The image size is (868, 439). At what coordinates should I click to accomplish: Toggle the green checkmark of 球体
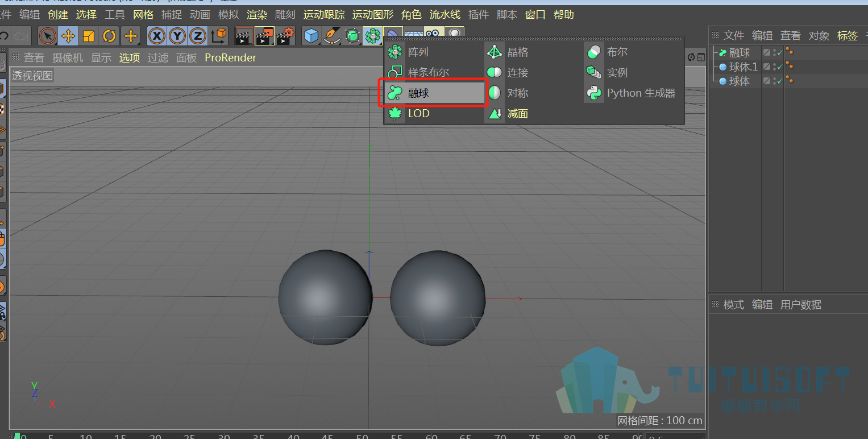(780, 81)
